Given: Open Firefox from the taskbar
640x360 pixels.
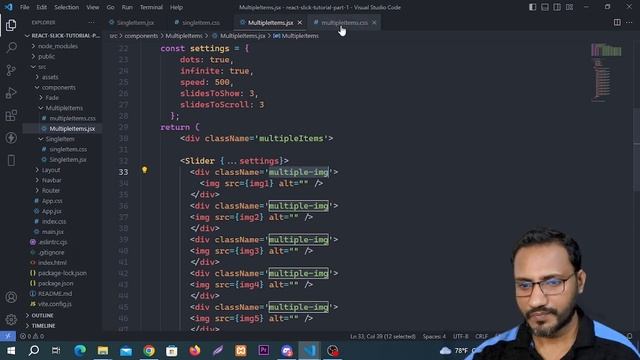Looking at the screenshot, I should click(195, 351).
